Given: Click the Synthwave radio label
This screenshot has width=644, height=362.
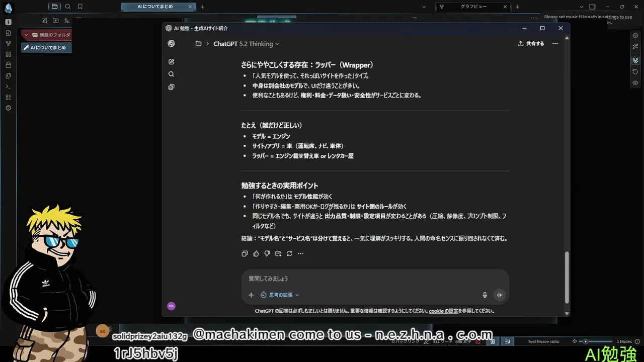Looking at the screenshot, I should [x=543, y=341].
